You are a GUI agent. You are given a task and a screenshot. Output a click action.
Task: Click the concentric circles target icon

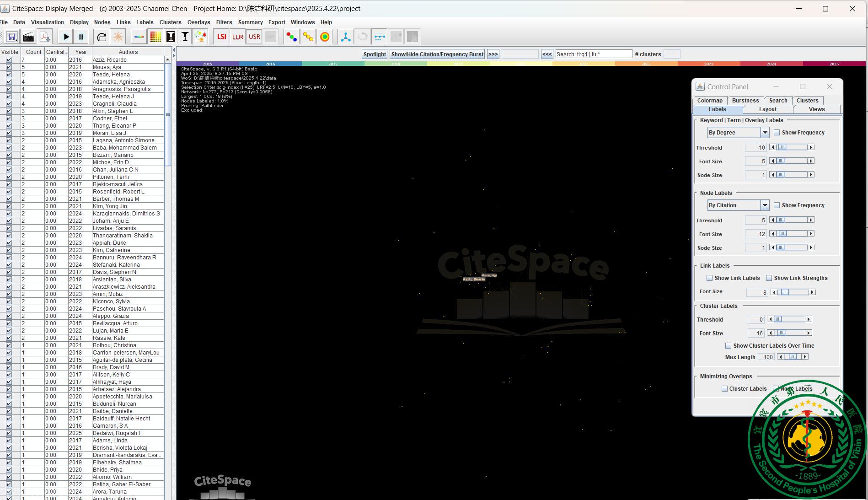coord(325,37)
